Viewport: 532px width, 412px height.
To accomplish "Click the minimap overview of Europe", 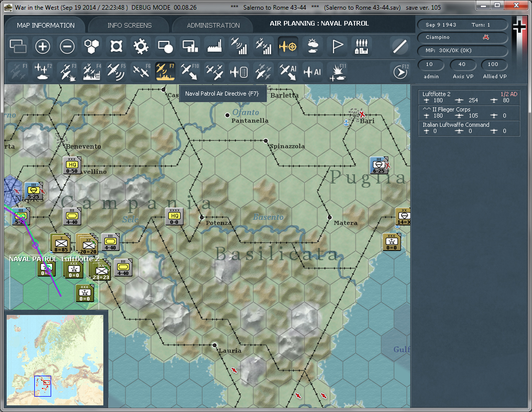I will pyautogui.click(x=55, y=360).
